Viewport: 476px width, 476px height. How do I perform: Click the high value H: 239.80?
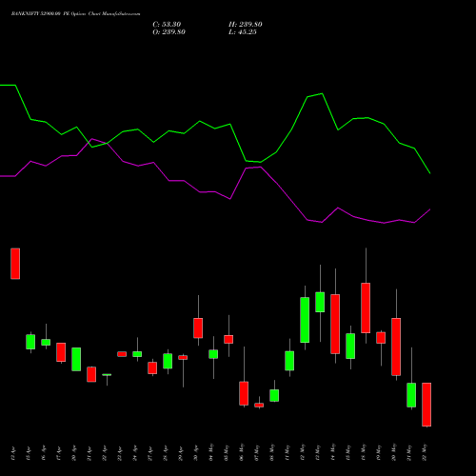[246, 25]
